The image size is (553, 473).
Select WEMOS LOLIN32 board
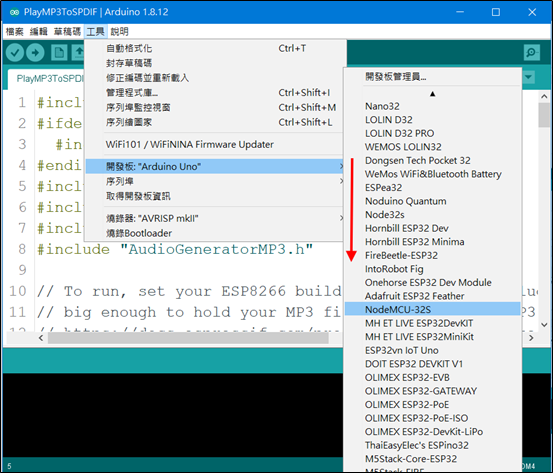pyautogui.click(x=433, y=147)
